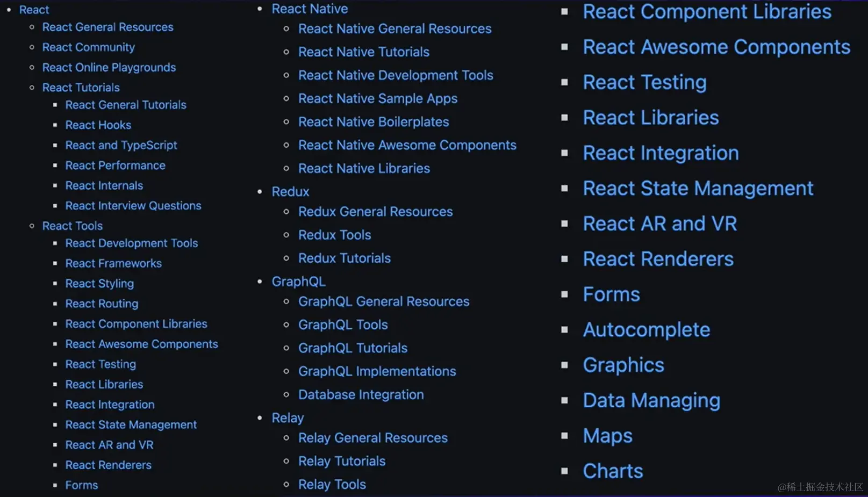The height and width of the screenshot is (497, 868).
Task: Open React Native Boilerplates link
Action: [374, 122]
